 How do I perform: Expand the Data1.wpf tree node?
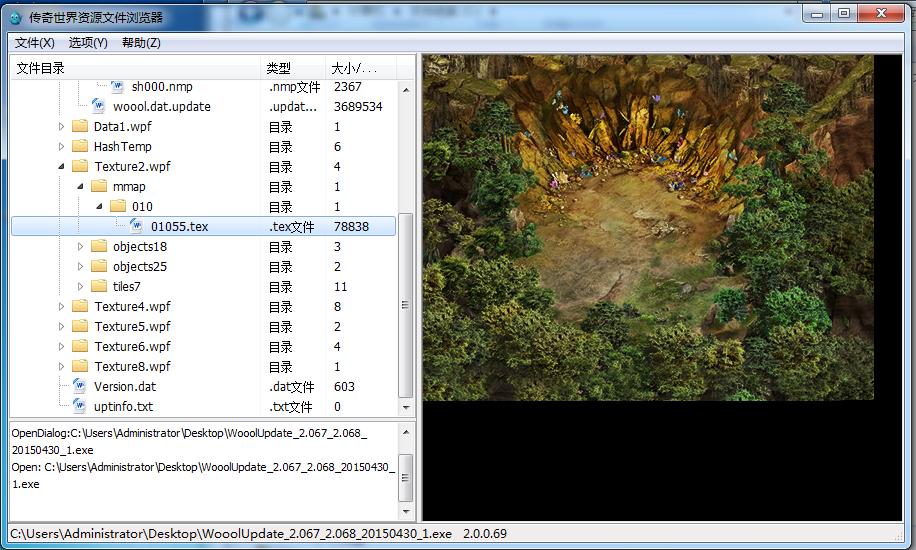click(x=61, y=126)
